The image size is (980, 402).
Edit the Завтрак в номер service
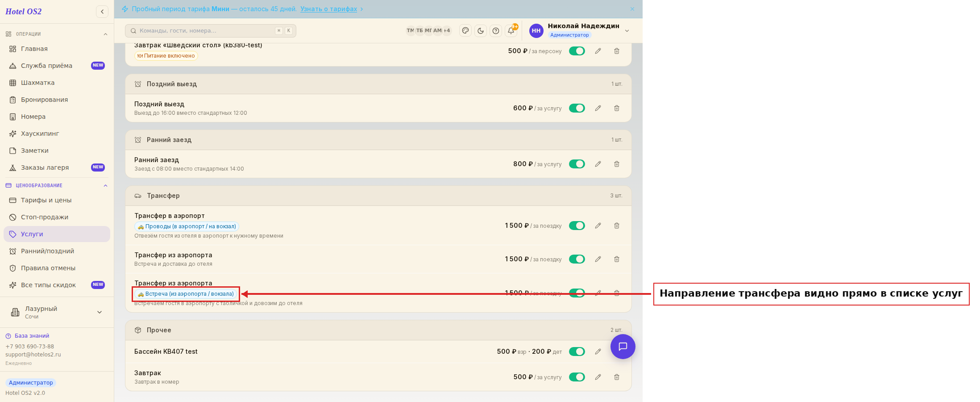coord(598,377)
